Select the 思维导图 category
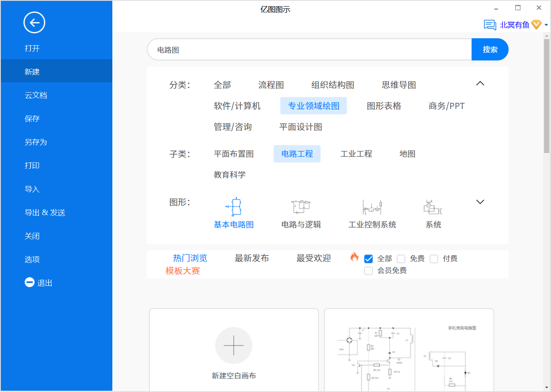 [x=399, y=85]
